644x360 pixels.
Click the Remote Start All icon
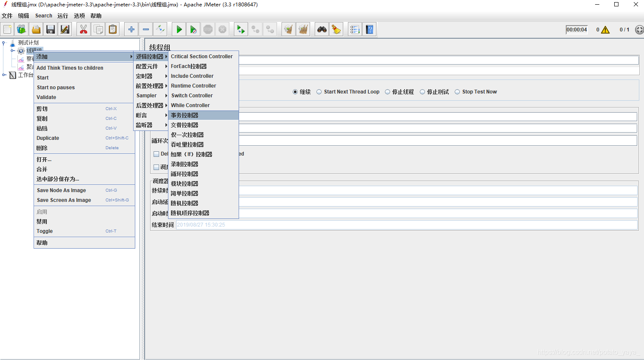tap(241, 29)
